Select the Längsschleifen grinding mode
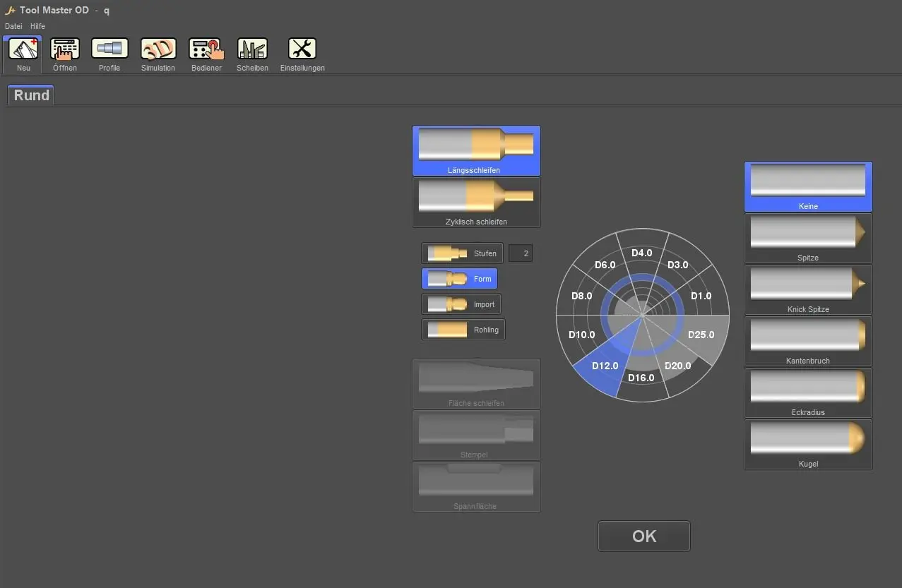This screenshot has height=588, width=902. tap(476, 150)
